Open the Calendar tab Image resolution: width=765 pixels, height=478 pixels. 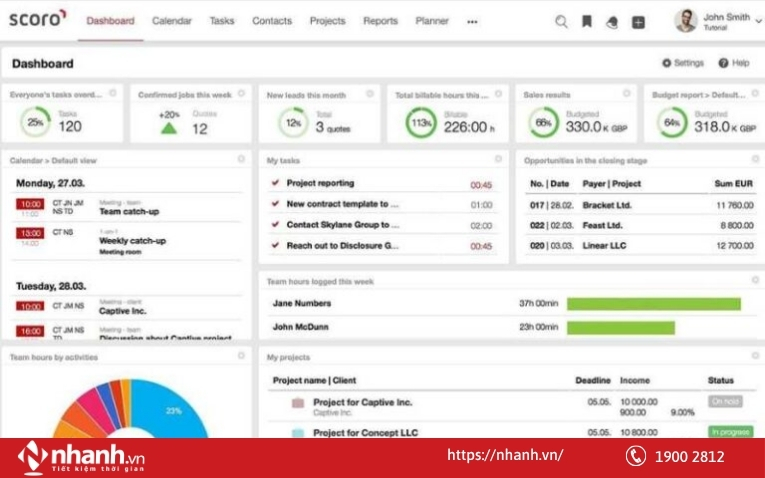point(172,21)
